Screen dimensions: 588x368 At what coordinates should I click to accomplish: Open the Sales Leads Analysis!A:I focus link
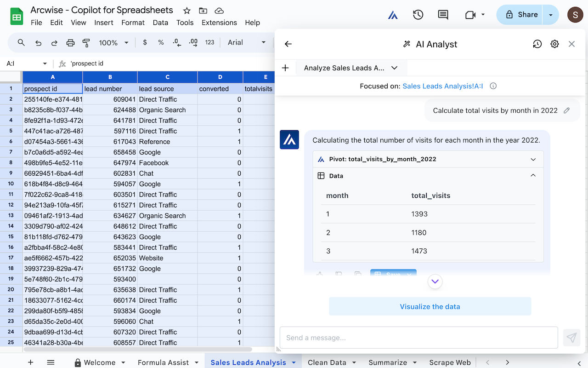[442, 86]
